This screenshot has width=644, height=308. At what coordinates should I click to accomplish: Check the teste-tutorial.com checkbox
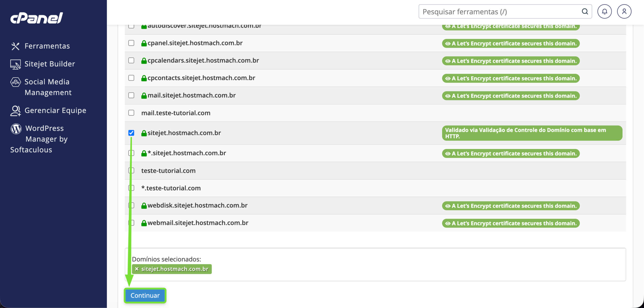131,170
